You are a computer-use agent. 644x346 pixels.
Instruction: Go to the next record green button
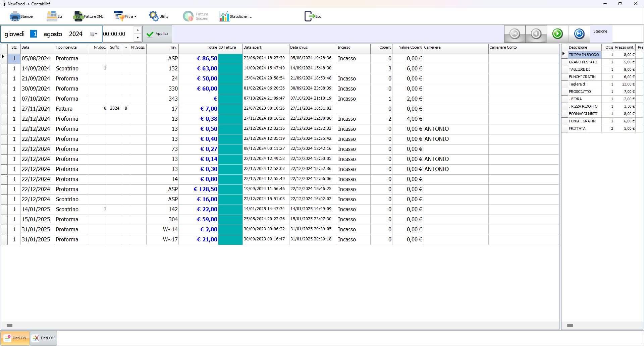(x=557, y=34)
